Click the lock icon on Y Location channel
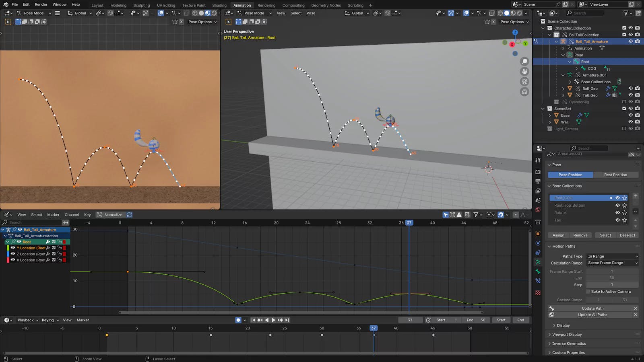The width and height of the screenshot is (644, 362). point(59,248)
